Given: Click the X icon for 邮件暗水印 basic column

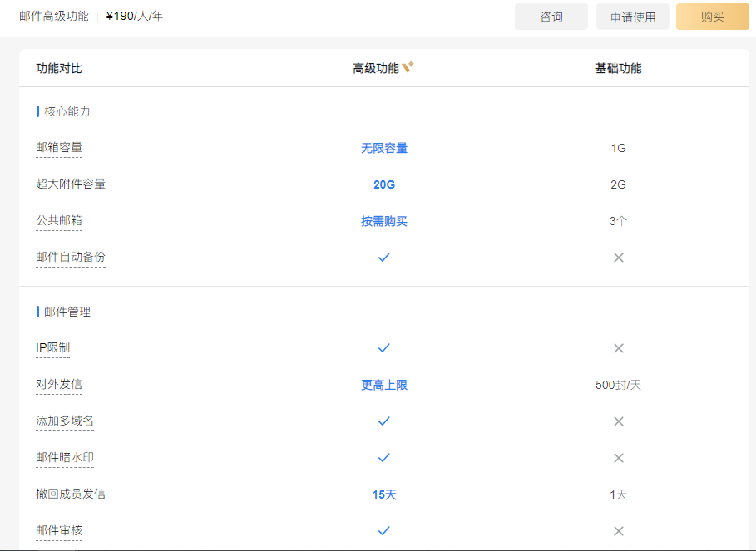Looking at the screenshot, I should pyautogui.click(x=619, y=458).
